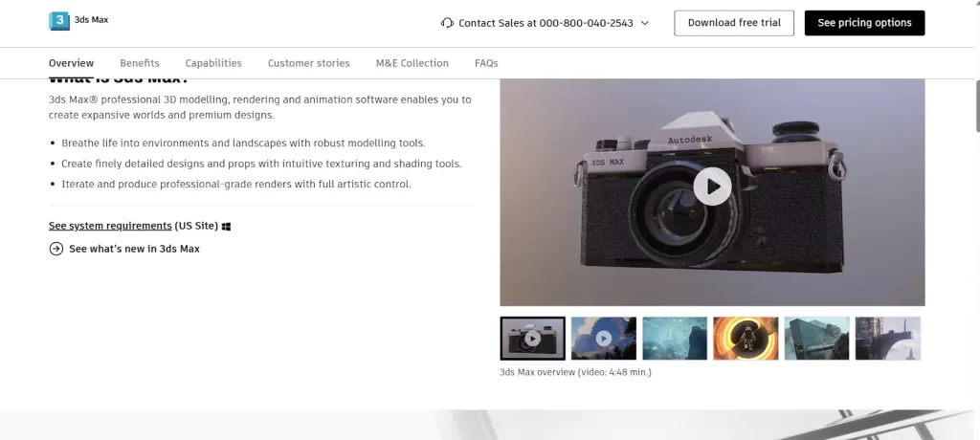Click the Download free trial button
The width and height of the screenshot is (980, 440).
[734, 23]
